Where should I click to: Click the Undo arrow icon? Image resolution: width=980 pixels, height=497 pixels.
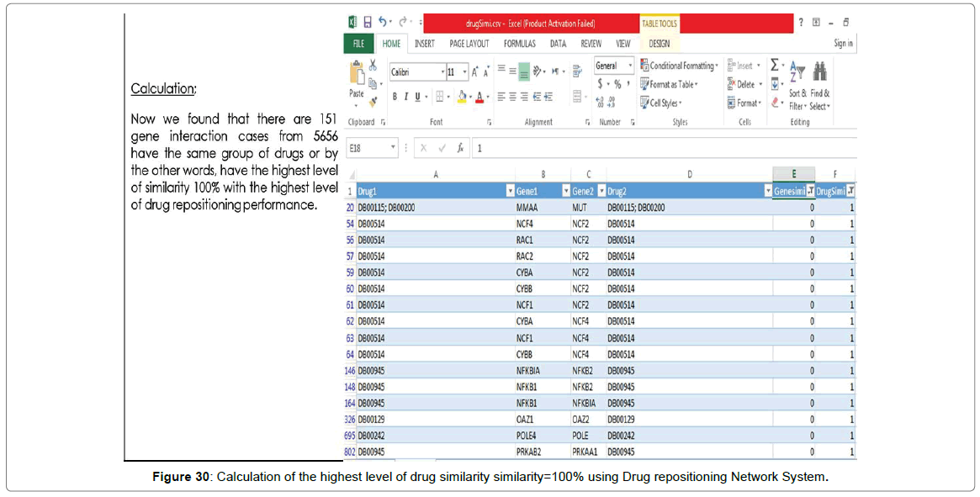coord(384,23)
